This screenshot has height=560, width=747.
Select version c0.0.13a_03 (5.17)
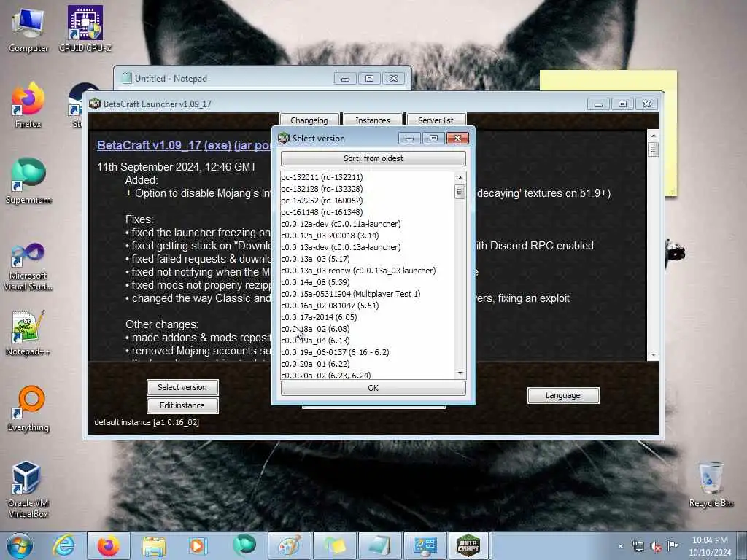tap(368, 259)
